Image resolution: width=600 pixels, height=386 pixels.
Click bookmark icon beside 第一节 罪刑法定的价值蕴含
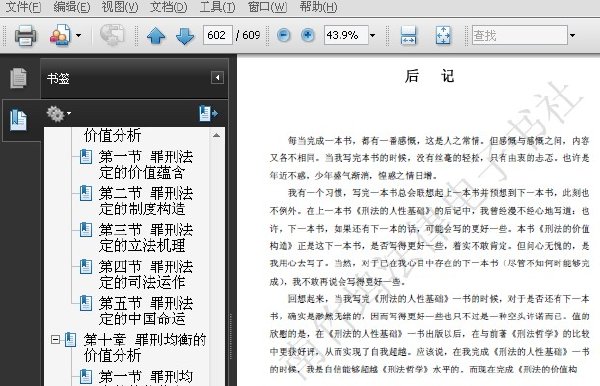[86, 157]
